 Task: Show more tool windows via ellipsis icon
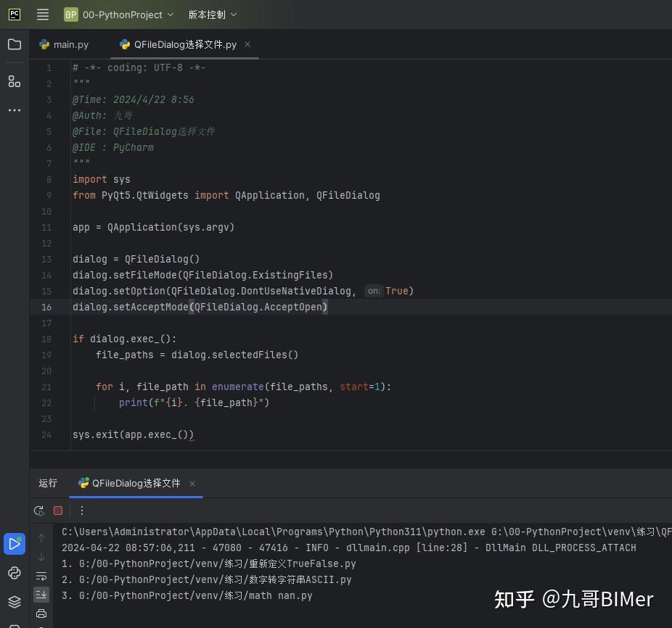15,110
